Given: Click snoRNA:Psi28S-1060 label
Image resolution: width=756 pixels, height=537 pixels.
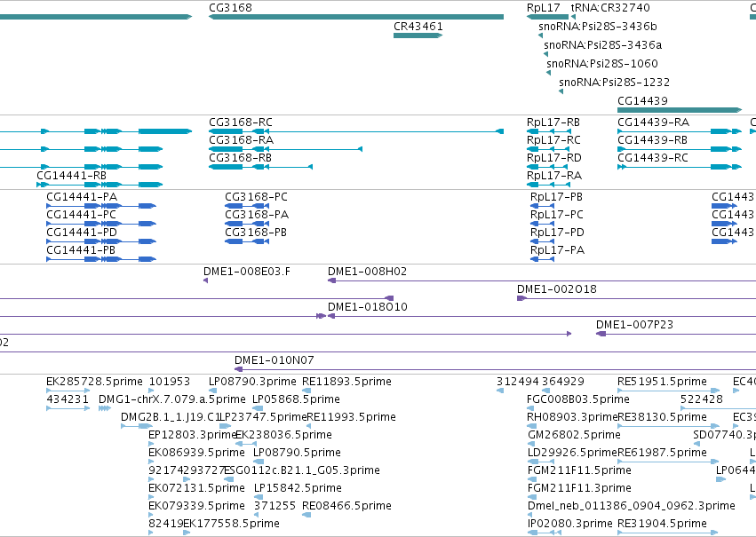Looking at the screenshot, I should tap(602, 64).
